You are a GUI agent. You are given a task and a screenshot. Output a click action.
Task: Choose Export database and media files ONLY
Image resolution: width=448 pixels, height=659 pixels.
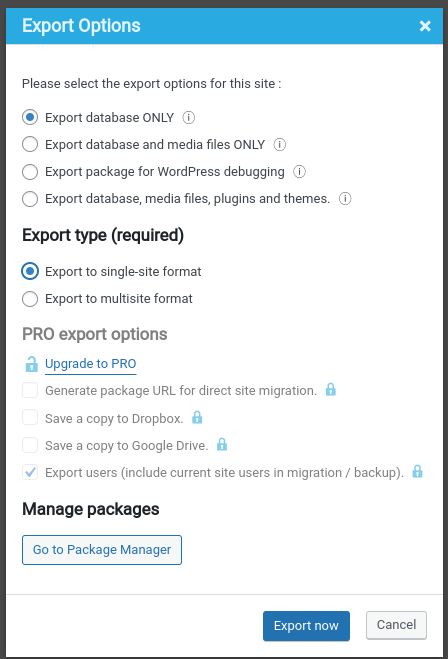tap(30, 145)
